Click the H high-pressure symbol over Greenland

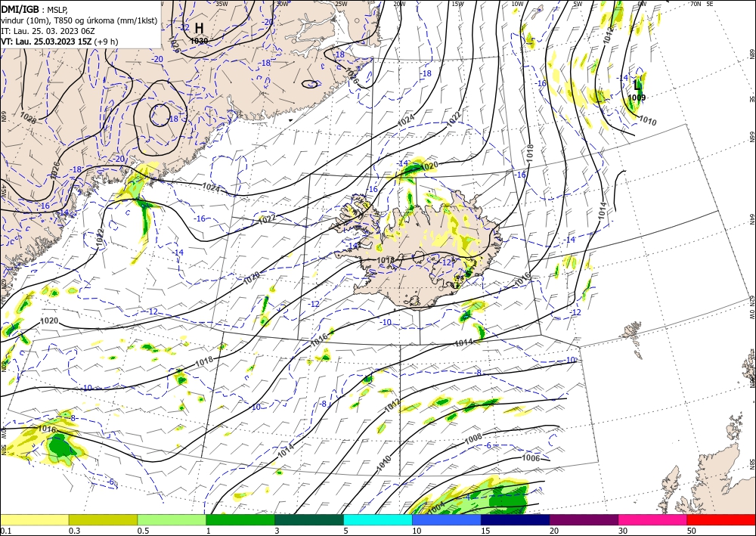coord(199,28)
